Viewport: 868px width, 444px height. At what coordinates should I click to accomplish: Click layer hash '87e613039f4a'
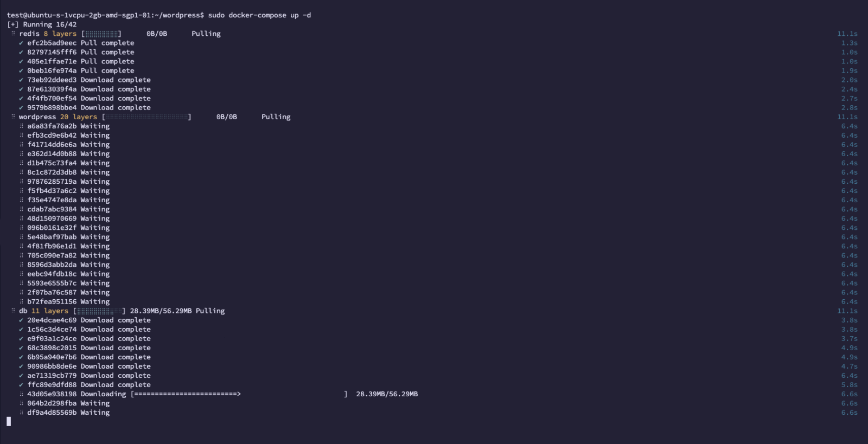click(52, 89)
